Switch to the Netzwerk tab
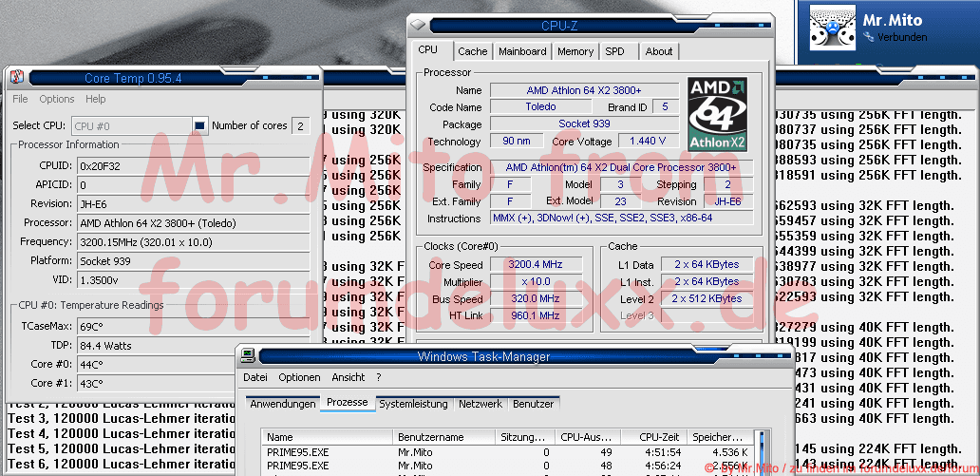Viewport: 980px width, 476px height. pos(480,404)
